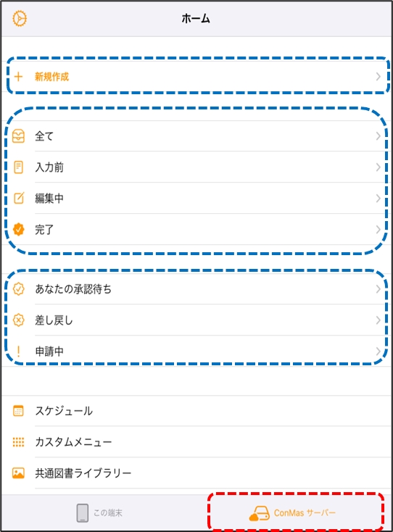Expand the 新規作成 row chevron
393x532 pixels.
tap(378, 77)
